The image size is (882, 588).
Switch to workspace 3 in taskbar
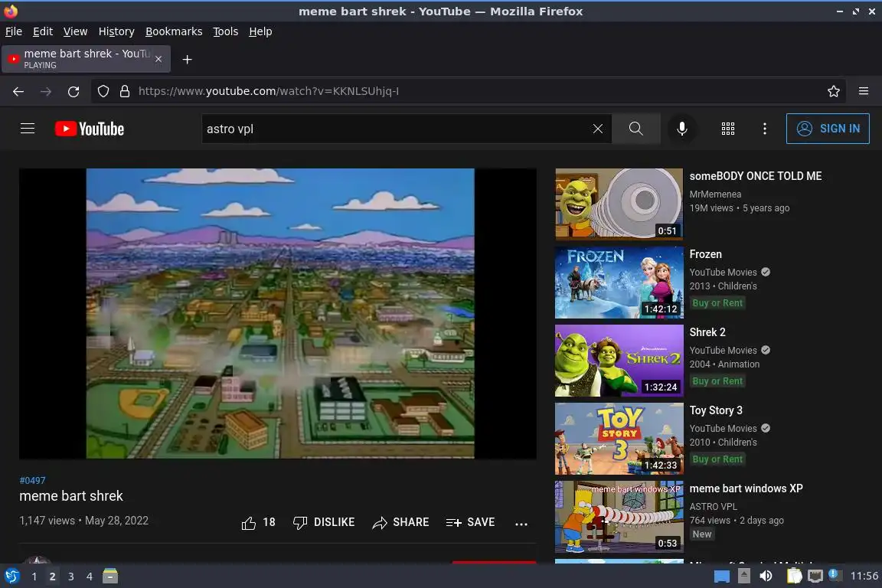pos(71,577)
